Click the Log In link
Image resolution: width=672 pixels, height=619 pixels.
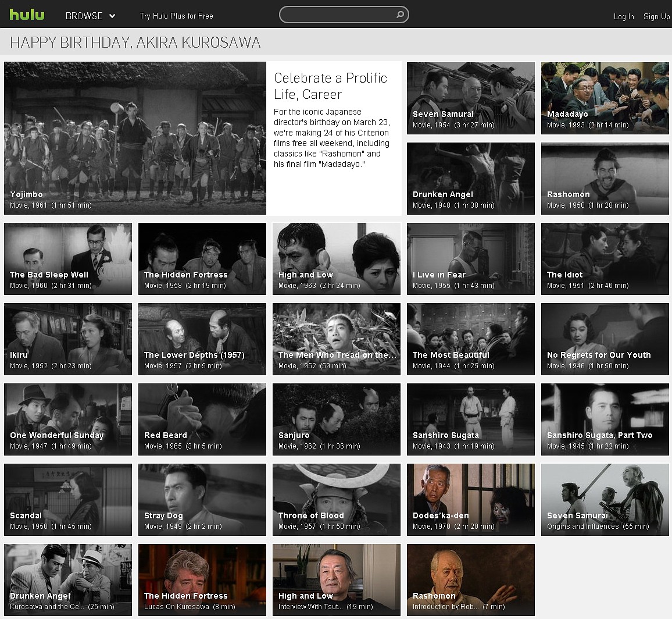pyautogui.click(x=624, y=16)
